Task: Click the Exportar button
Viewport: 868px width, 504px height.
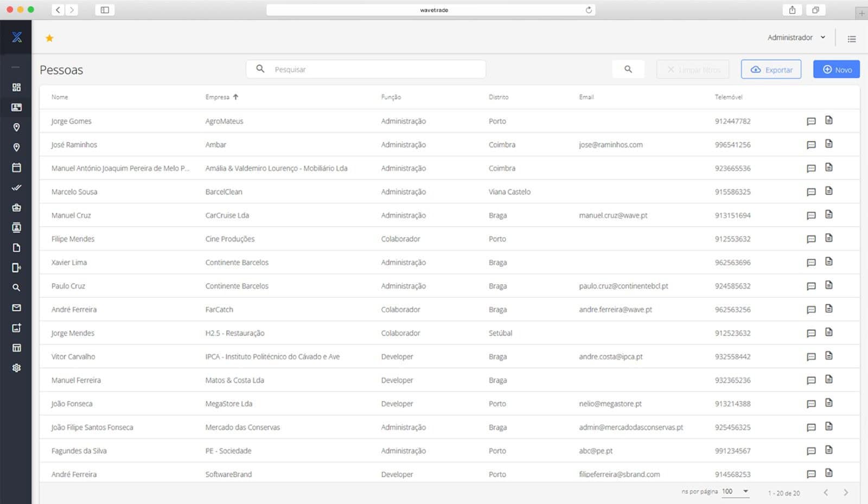Action: 771,69
